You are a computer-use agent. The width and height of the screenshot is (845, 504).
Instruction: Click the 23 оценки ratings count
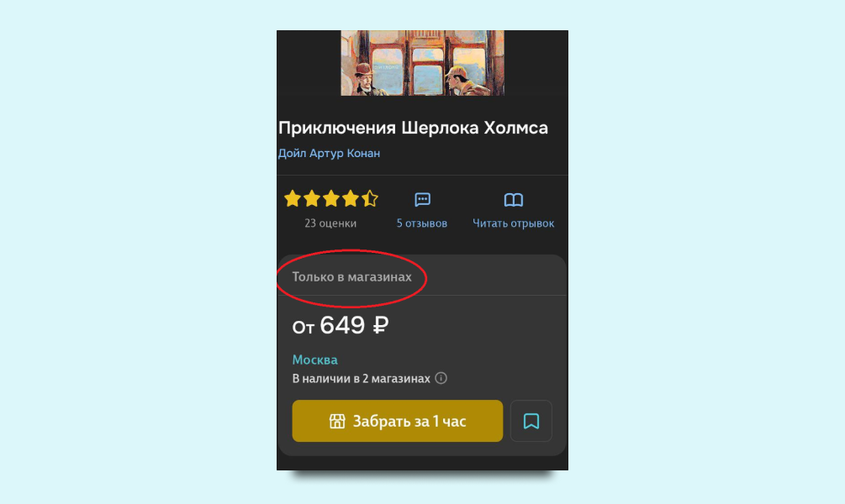click(330, 223)
